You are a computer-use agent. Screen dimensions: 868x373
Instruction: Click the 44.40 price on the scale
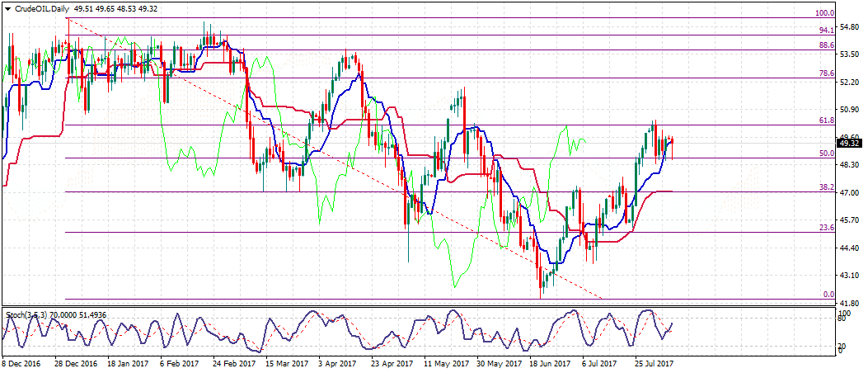pyautogui.click(x=849, y=248)
